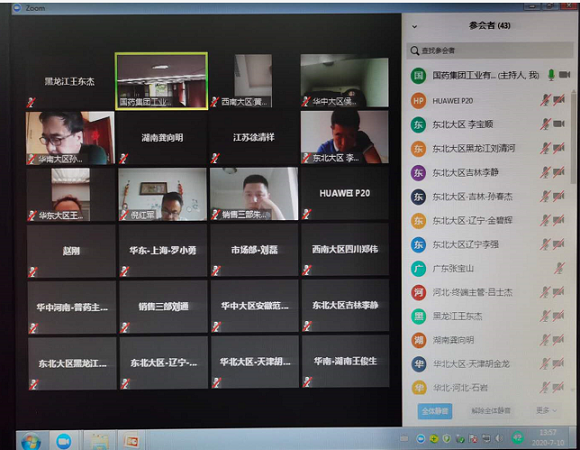Collapse participants panel using top-left chevron

(415, 27)
